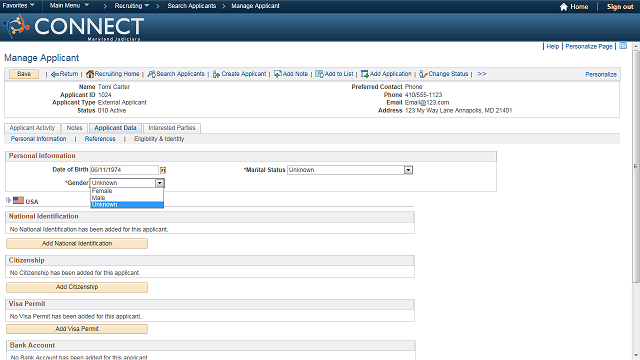Viewport: 640px width, 360px height.
Task: Click the Recruiting Home house icon
Action: pos(90,74)
